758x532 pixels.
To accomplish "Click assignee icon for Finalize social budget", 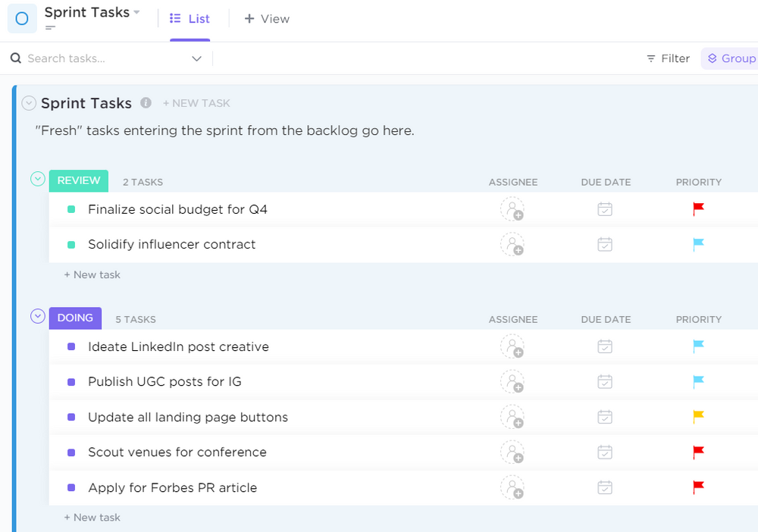I will click(512, 209).
